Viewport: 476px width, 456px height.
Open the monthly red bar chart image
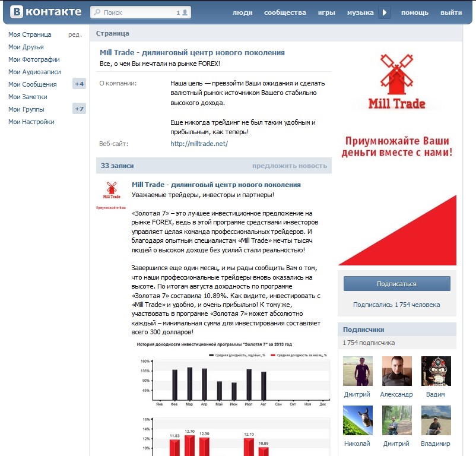(232, 435)
